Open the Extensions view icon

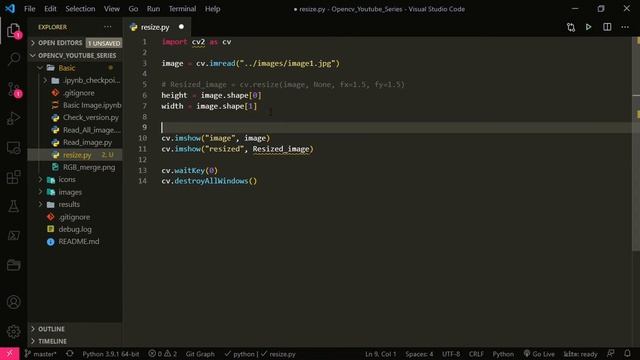[x=13, y=177]
